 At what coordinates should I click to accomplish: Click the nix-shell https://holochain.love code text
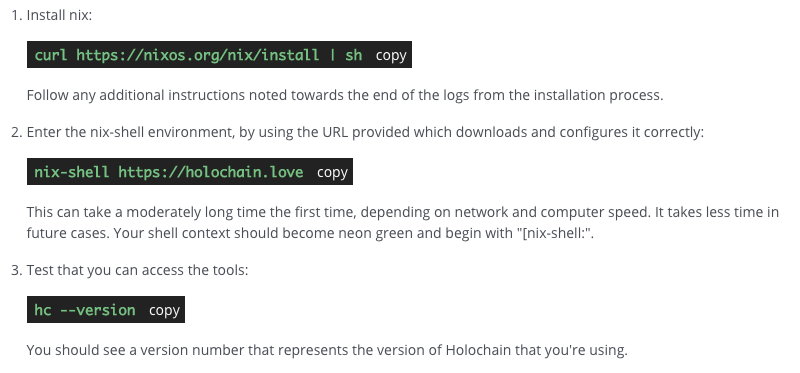169,172
